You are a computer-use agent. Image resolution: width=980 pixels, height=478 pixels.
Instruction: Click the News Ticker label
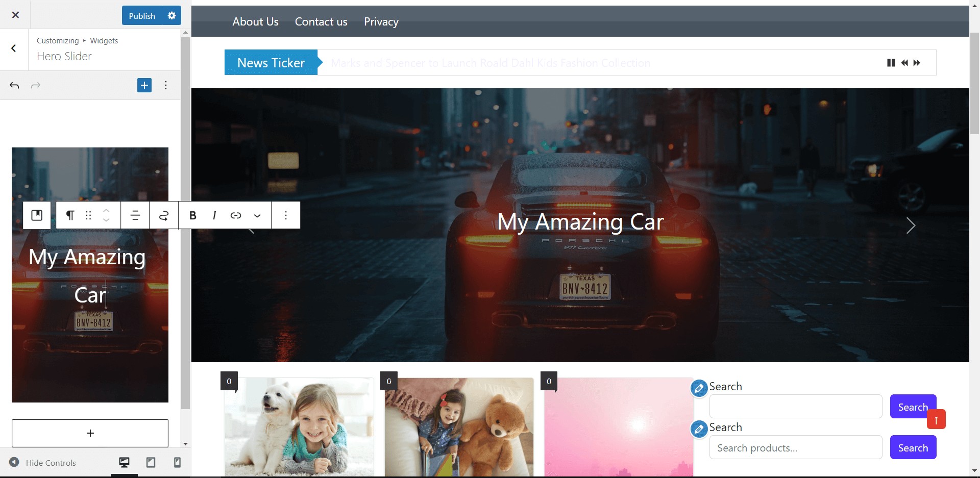click(271, 63)
